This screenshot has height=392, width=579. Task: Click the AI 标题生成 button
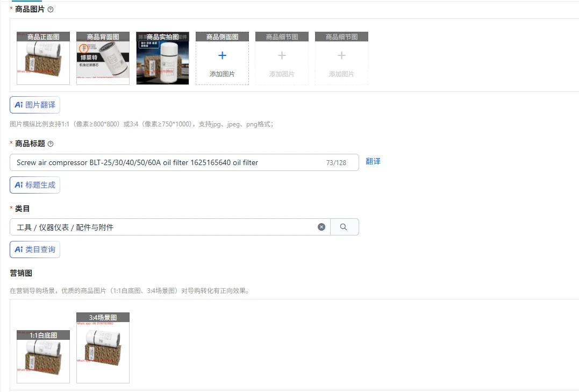click(x=35, y=185)
